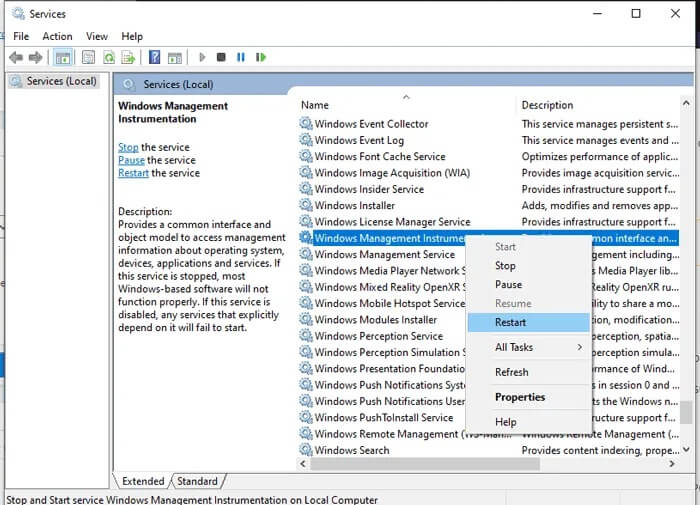700x505 pixels.
Task: Select the Windows Push Notifications User row
Action: pos(390,401)
